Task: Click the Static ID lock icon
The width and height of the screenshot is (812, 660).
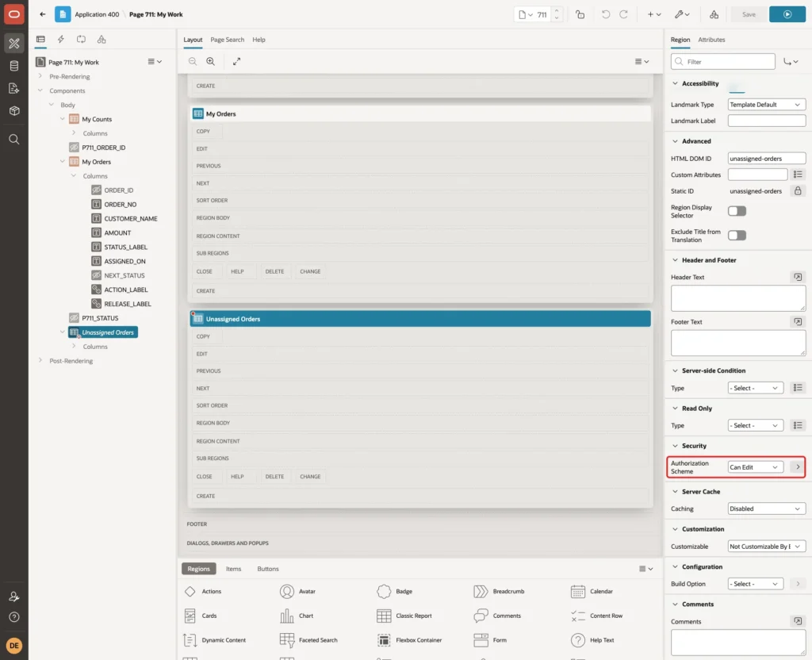Action: pos(798,191)
